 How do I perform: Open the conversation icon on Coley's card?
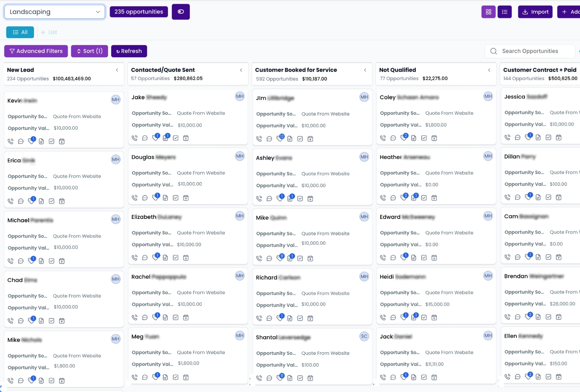[393, 138]
